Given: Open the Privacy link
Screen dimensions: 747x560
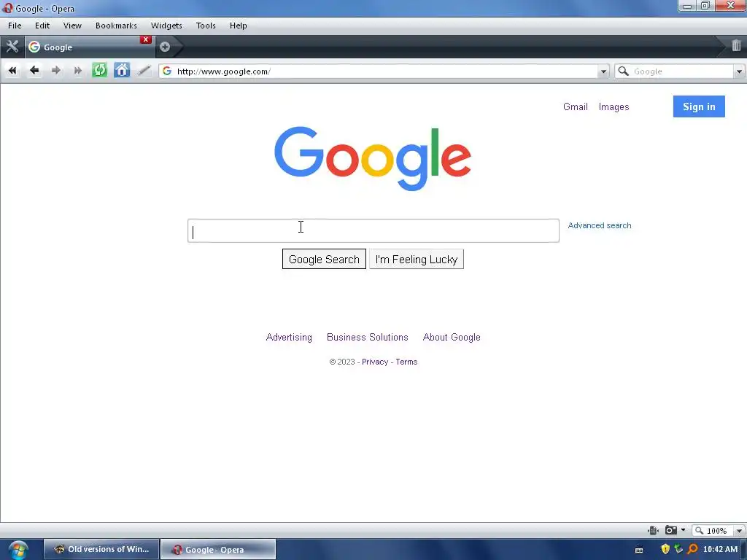Looking at the screenshot, I should click(x=375, y=362).
